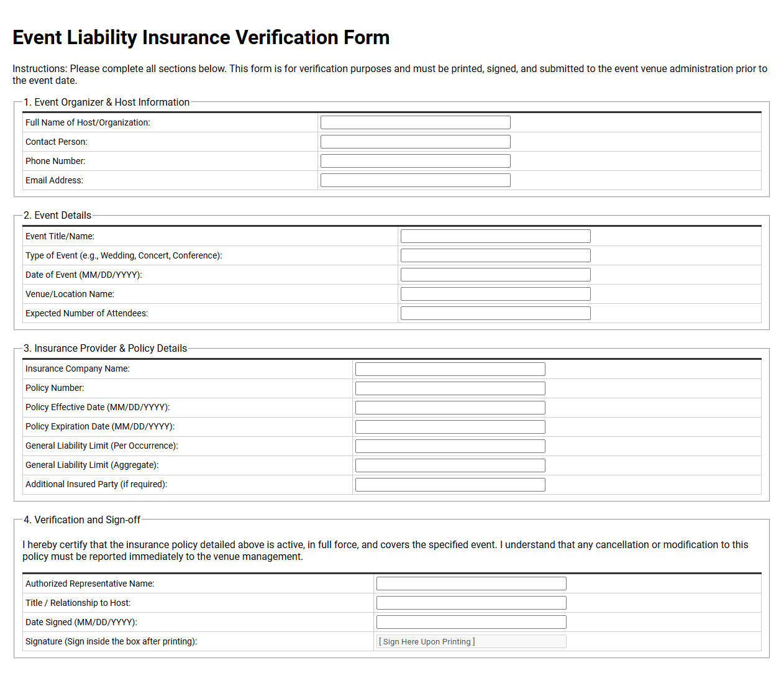
Task: Click the 'Instructions: Please complete all sections' paragraph
Action: pos(390,75)
